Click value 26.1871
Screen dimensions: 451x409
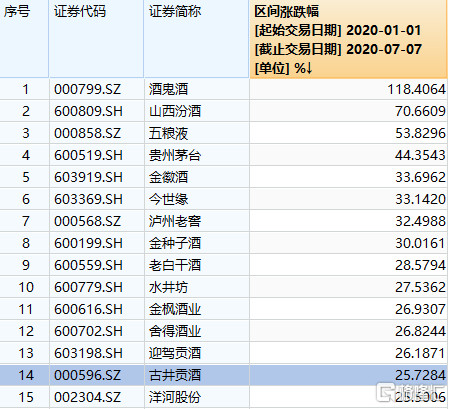pyautogui.click(x=420, y=353)
